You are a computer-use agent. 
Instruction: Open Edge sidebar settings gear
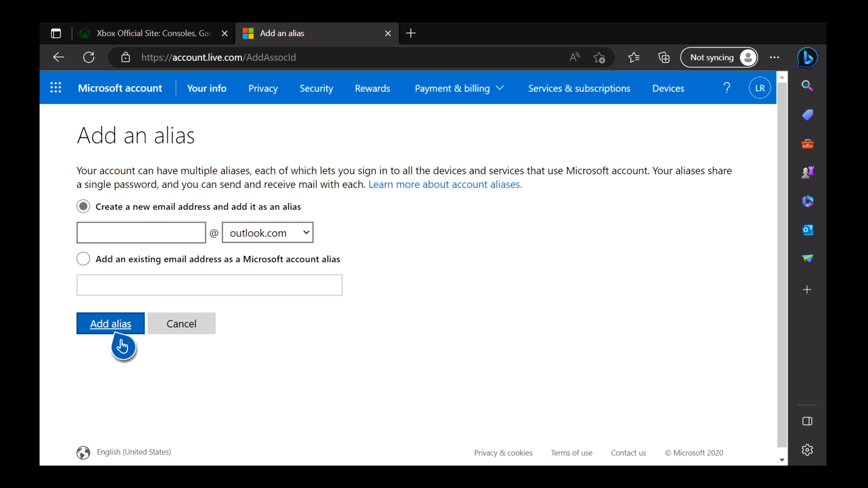pos(807,450)
